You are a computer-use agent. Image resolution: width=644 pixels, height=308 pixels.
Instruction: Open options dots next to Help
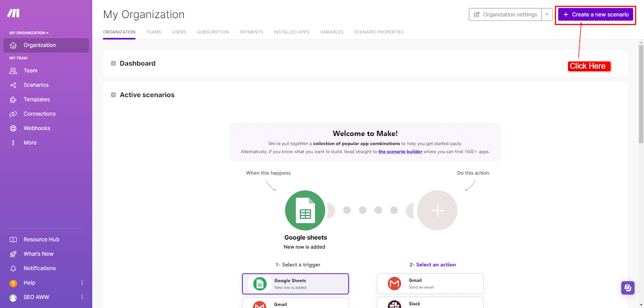tap(82, 283)
